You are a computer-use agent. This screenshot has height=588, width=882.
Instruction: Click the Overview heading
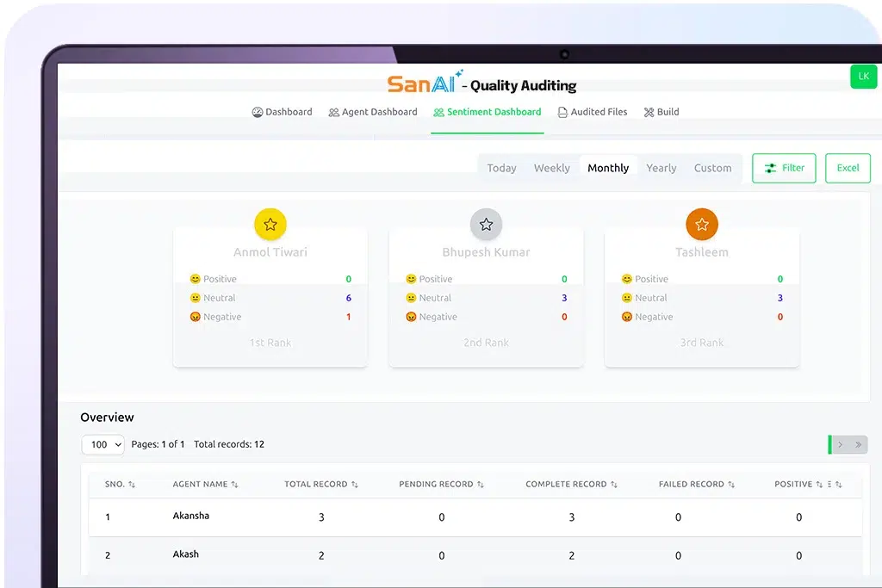click(x=107, y=417)
